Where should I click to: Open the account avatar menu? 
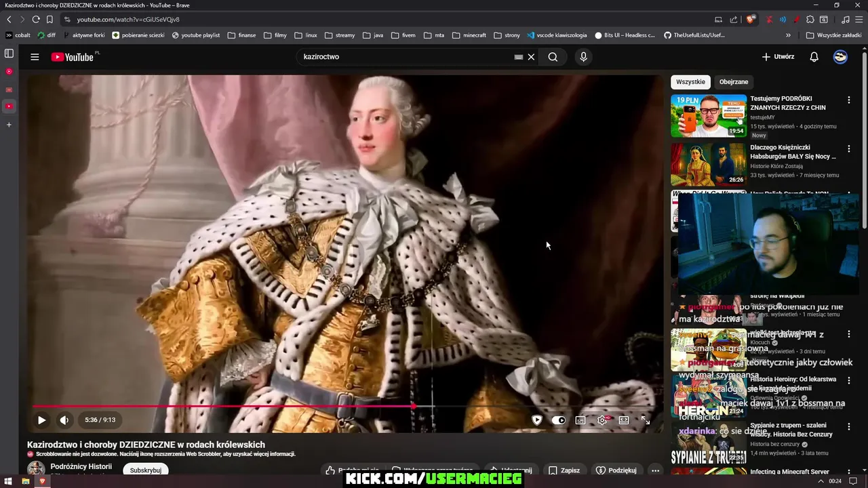[x=840, y=57]
